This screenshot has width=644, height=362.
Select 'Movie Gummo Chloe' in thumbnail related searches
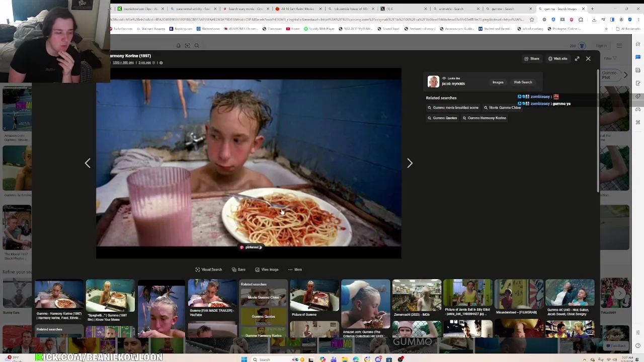tap(263, 298)
